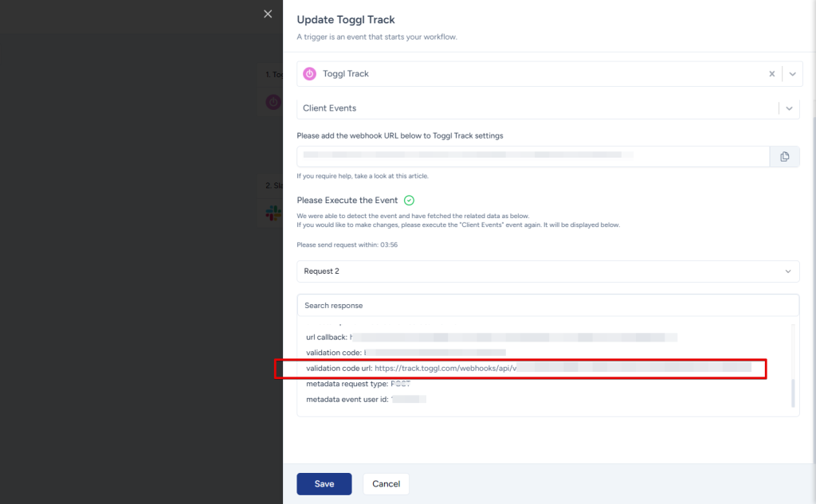Click the pink Toggl Track app icon
Screen dimensions: 816x504
(311, 74)
